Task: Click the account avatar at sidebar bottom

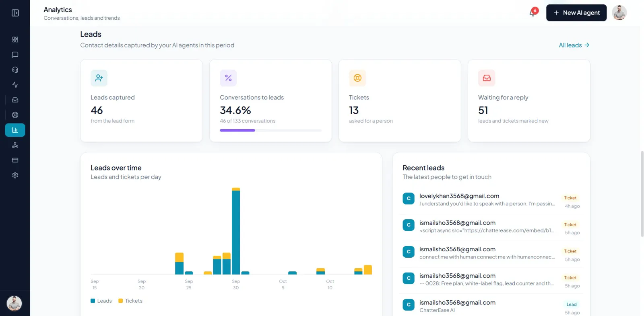Action: pyautogui.click(x=14, y=303)
